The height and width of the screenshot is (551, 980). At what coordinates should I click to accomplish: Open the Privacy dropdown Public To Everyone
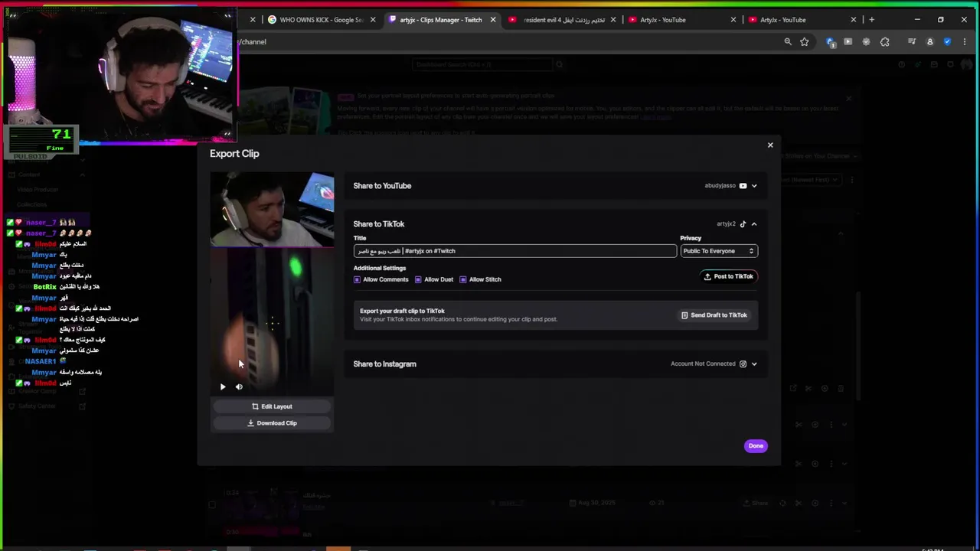click(x=718, y=251)
